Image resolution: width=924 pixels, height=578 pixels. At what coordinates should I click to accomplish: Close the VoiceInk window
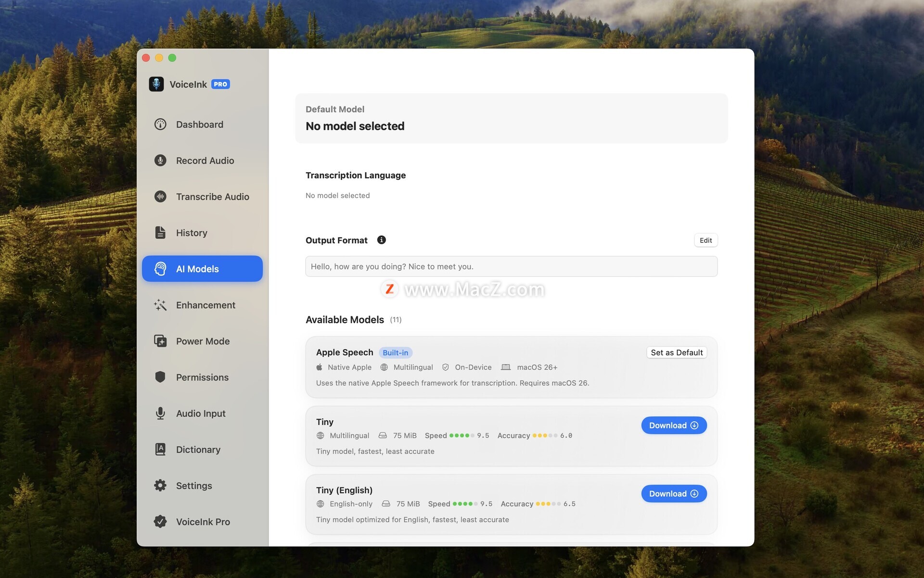[x=146, y=58]
